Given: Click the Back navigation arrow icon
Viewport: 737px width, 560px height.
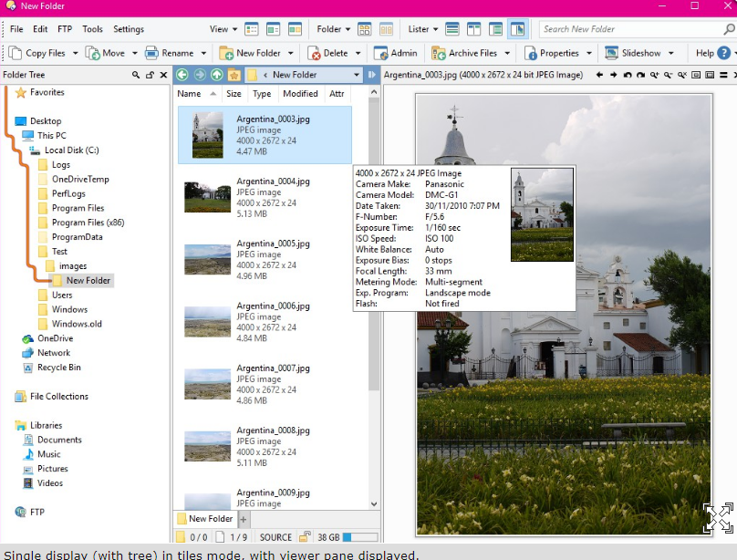Looking at the screenshot, I should pos(182,75).
